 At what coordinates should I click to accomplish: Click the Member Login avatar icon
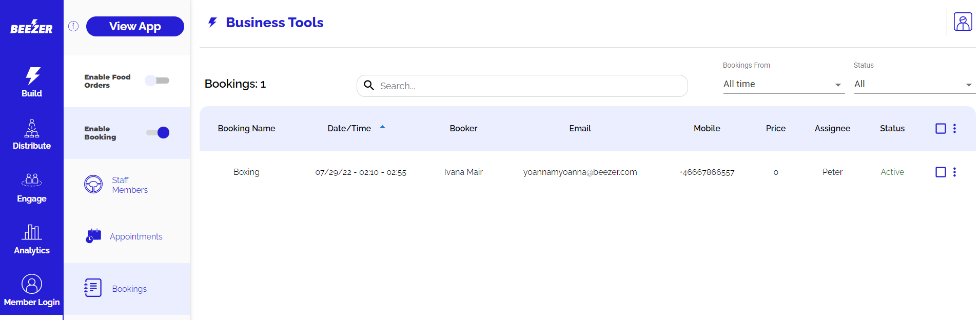pyautogui.click(x=32, y=284)
